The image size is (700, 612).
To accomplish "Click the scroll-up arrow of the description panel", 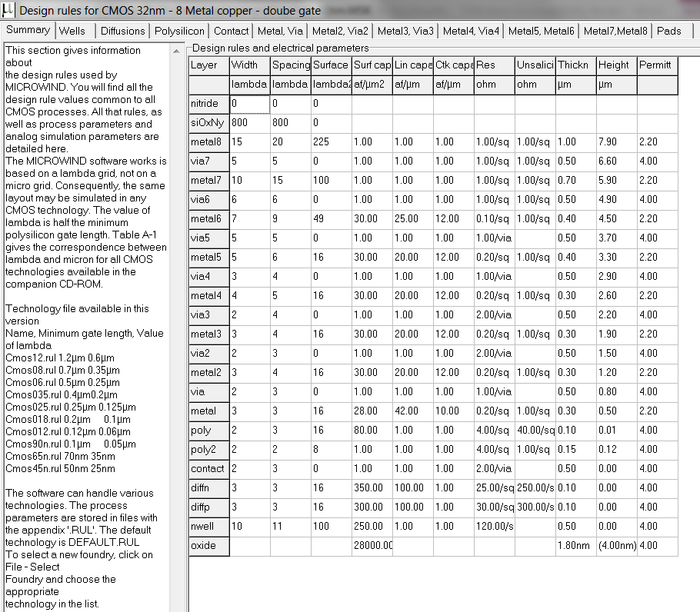I will (x=176, y=52).
